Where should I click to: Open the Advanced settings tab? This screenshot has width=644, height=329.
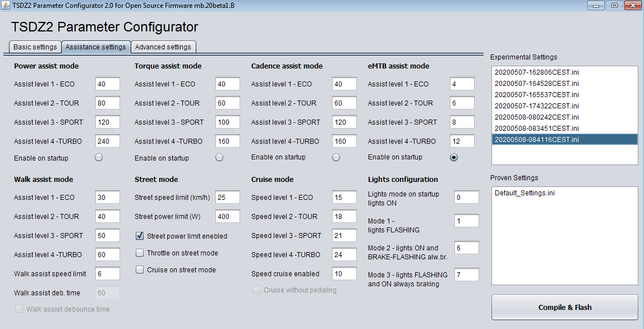click(163, 47)
